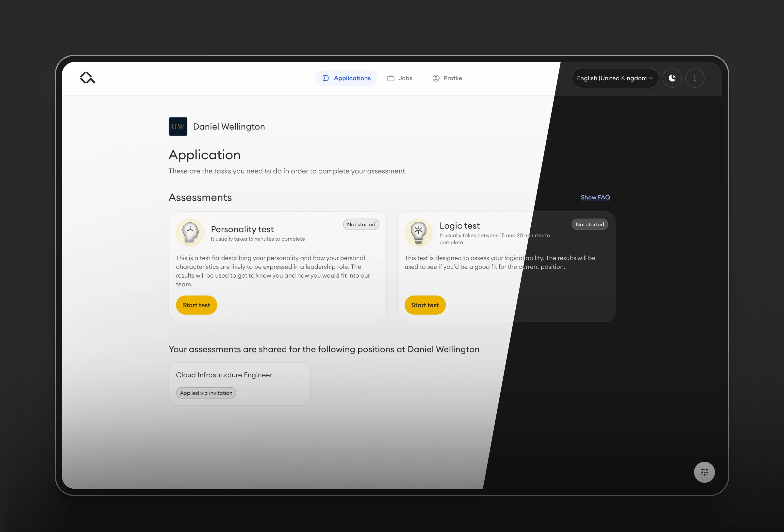784x532 pixels.
Task: Click the Daniel Wellington DW logo
Action: [x=178, y=127]
